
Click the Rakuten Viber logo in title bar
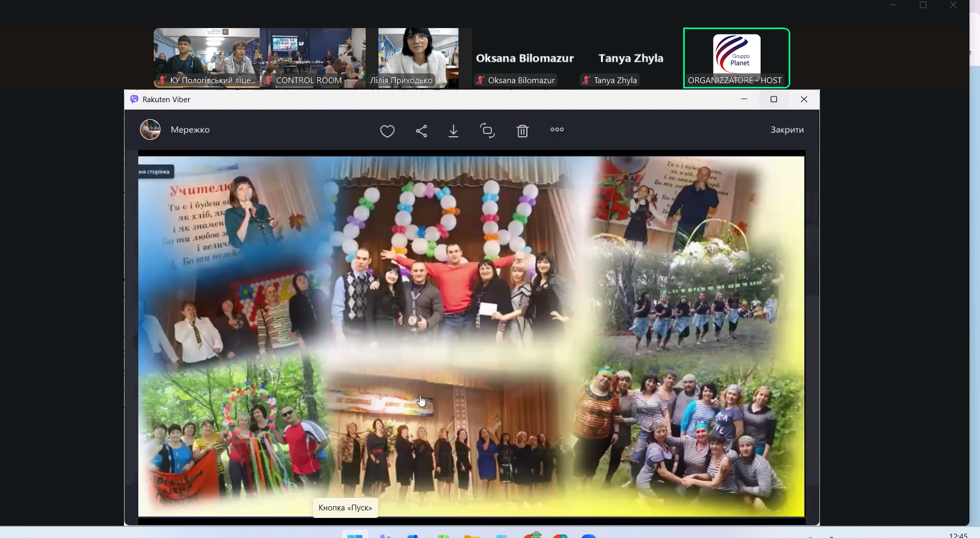point(134,100)
